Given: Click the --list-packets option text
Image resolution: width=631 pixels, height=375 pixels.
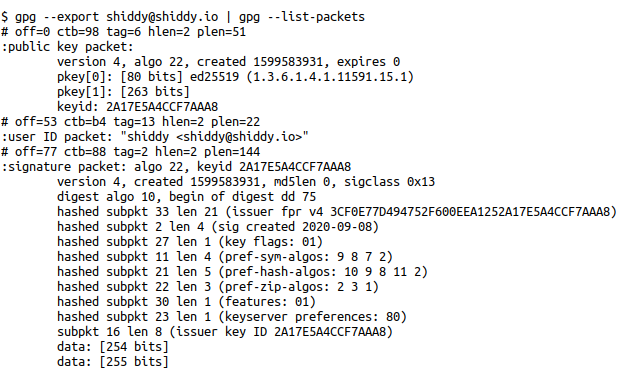Looking at the screenshot, I should pyautogui.click(x=316, y=17).
